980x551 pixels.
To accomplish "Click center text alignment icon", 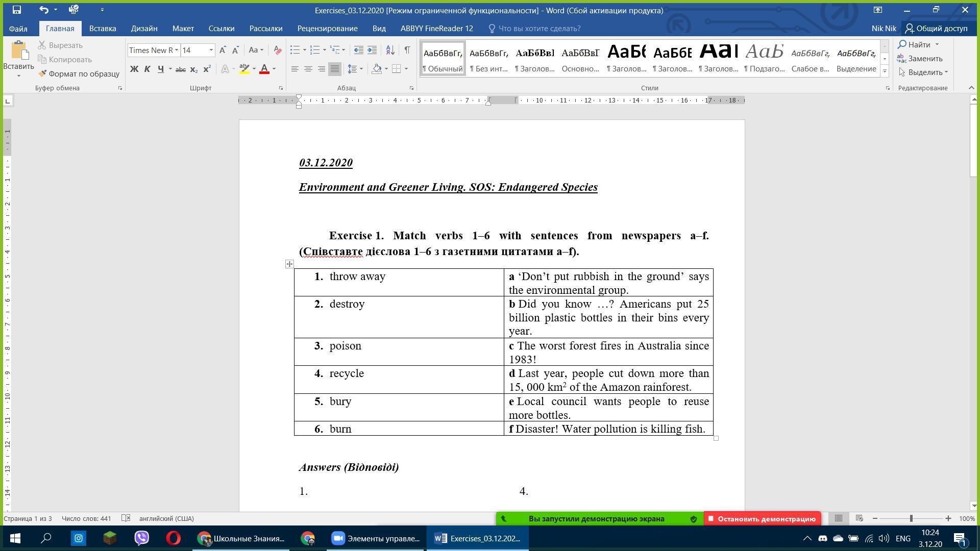I will point(308,68).
